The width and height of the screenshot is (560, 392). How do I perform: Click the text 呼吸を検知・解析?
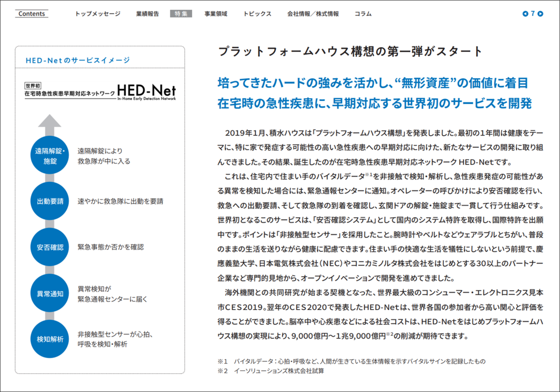point(102,344)
